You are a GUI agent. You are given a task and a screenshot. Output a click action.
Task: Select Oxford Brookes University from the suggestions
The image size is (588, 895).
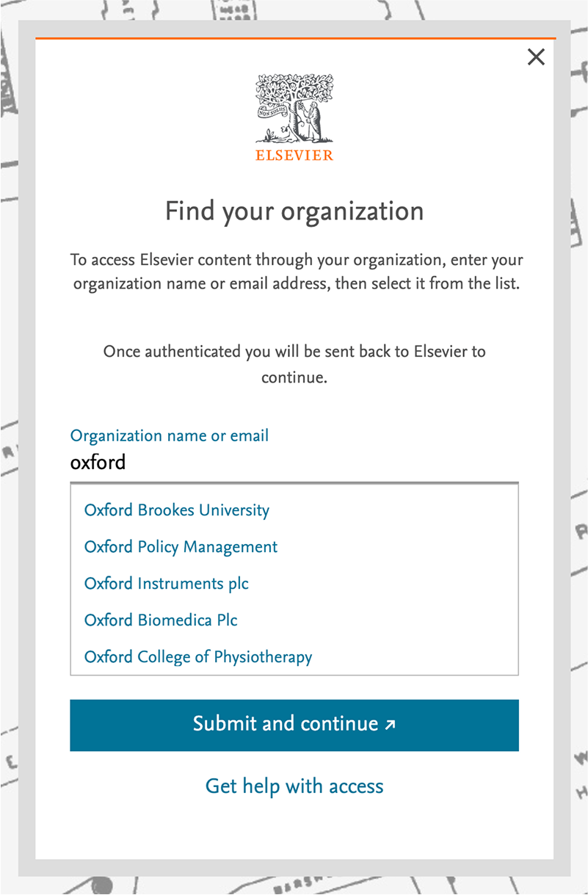176,510
